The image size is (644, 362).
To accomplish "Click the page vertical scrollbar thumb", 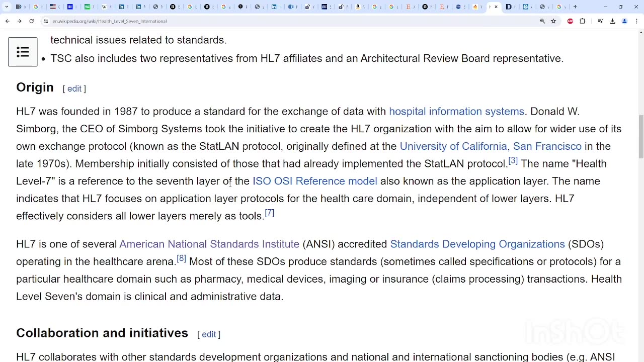I will (640, 137).
